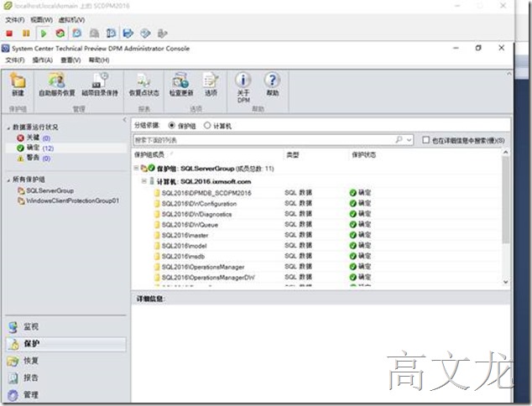Open 恢复点状态 recovery point status report
Viewport: 532px width, 406px height.
143,85
